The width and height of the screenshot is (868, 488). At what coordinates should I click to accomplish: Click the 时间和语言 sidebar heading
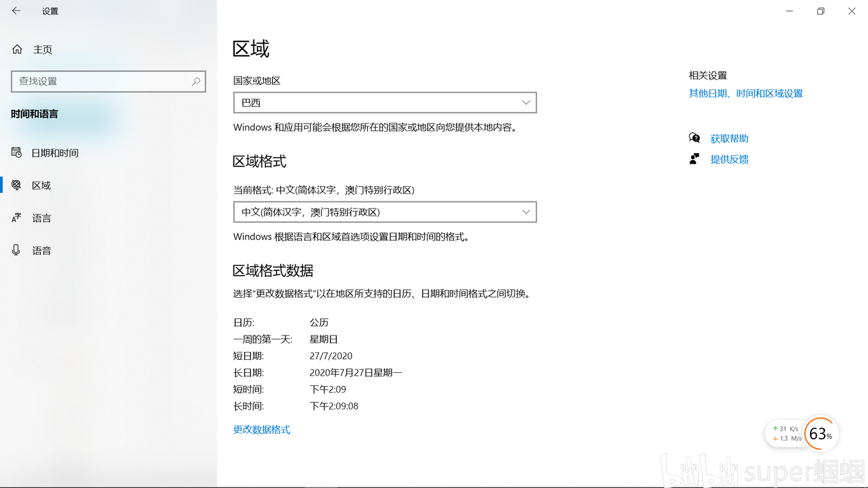(x=34, y=114)
